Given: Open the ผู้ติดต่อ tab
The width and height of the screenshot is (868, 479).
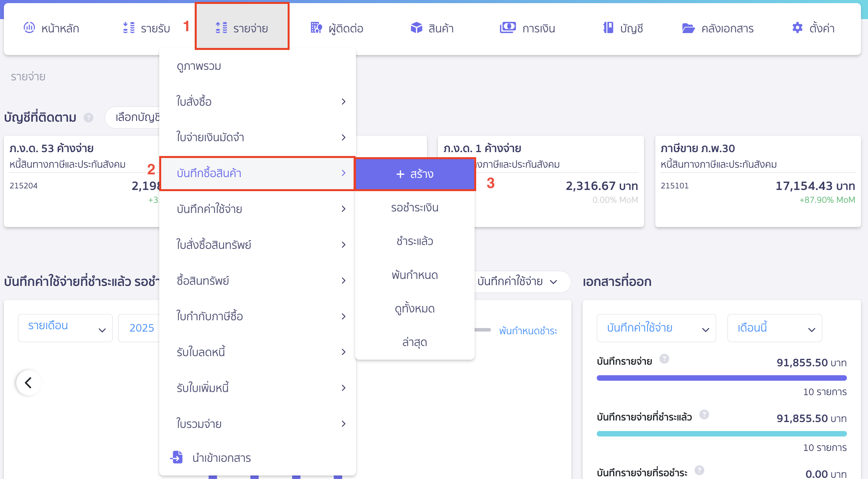Looking at the screenshot, I should coord(337,28).
